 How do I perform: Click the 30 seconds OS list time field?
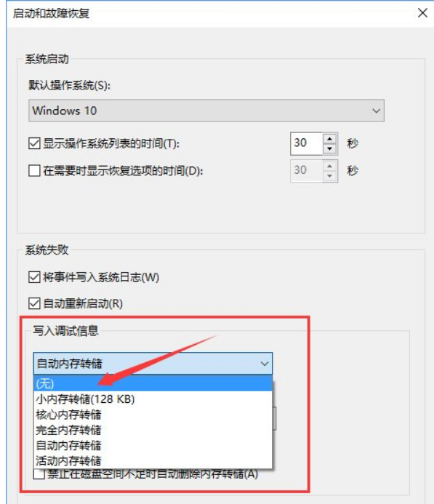(x=307, y=144)
